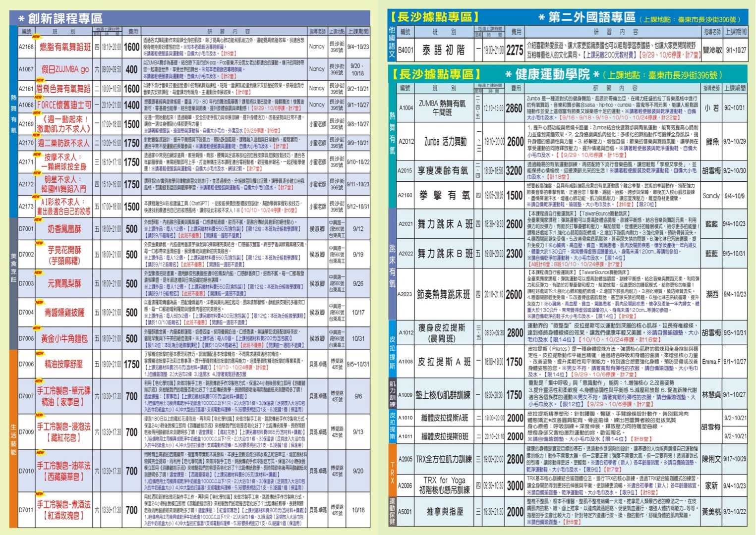The image size is (756, 535).
Task: Select the 節奏熱舞跳床班 course name
Action: [443, 294]
